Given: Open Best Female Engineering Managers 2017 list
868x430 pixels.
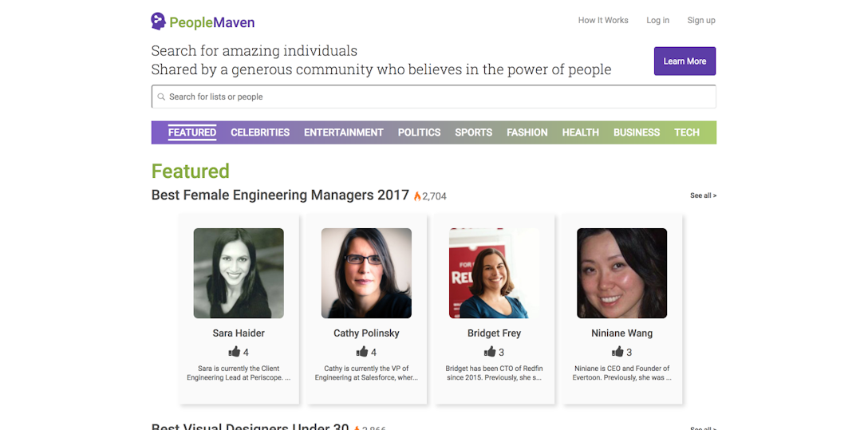Looking at the screenshot, I should (x=280, y=195).
